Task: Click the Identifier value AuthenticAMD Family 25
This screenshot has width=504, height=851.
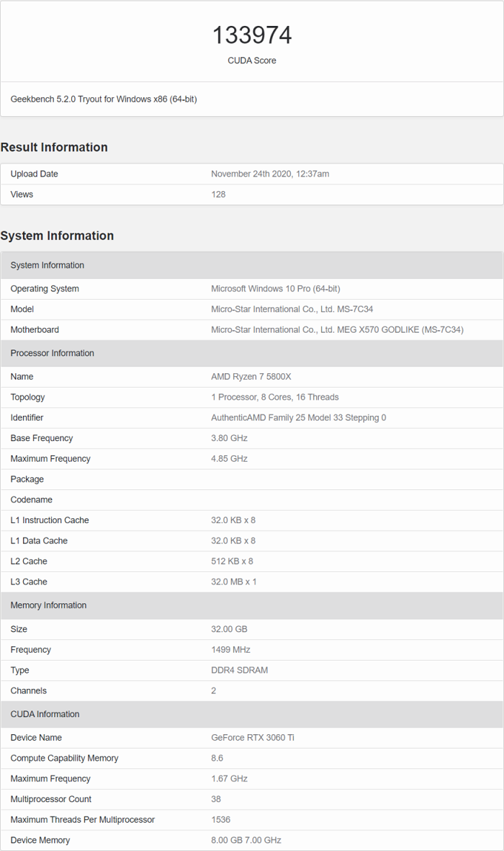Action: point(298,418)
